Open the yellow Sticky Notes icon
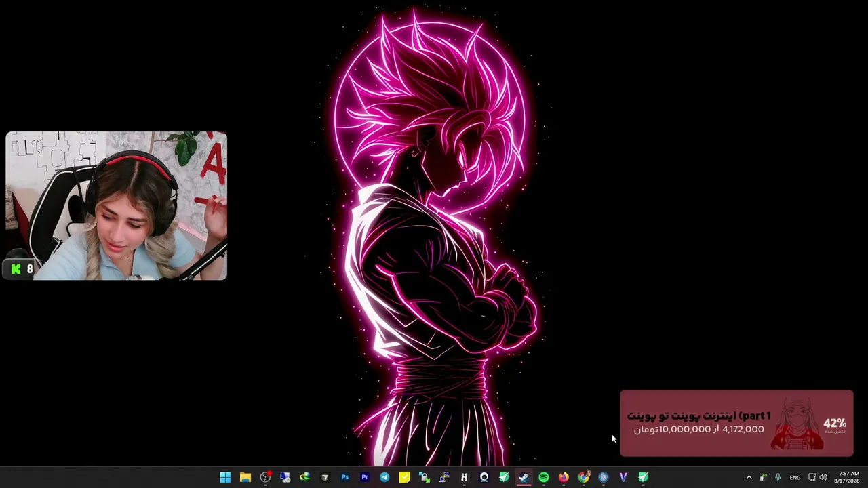This screenshot has width=868, height=488. point(405,477)
